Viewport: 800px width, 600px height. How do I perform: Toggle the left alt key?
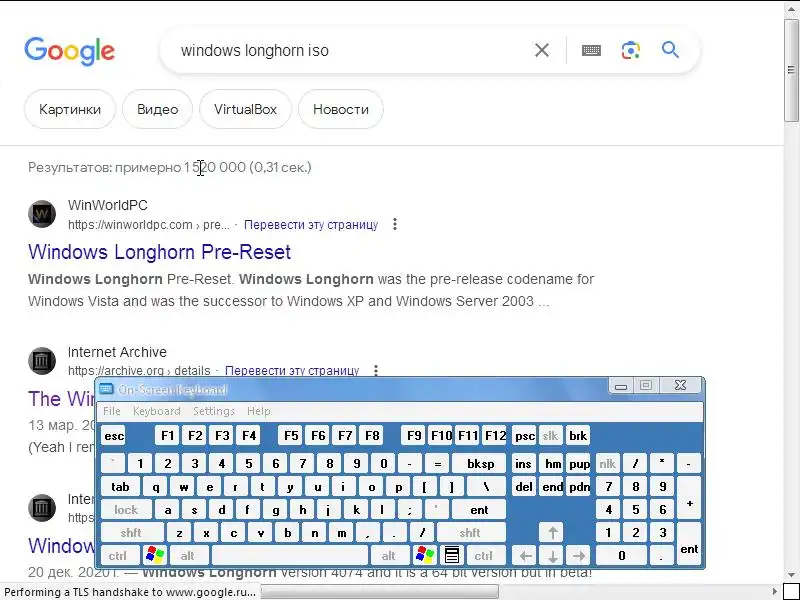188,555
